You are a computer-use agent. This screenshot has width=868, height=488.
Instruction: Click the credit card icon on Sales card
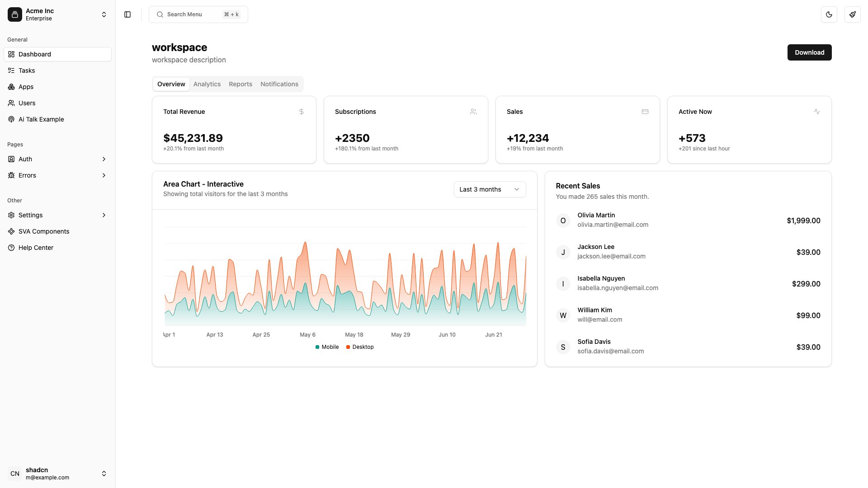click(645, 112)
